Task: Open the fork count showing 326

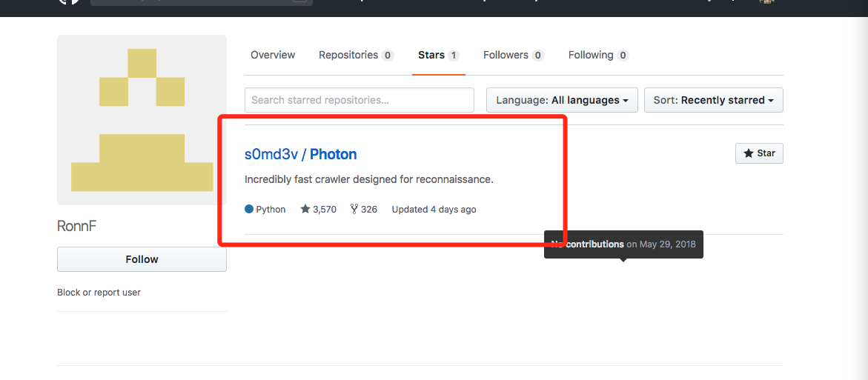Action: pos(364,210)
